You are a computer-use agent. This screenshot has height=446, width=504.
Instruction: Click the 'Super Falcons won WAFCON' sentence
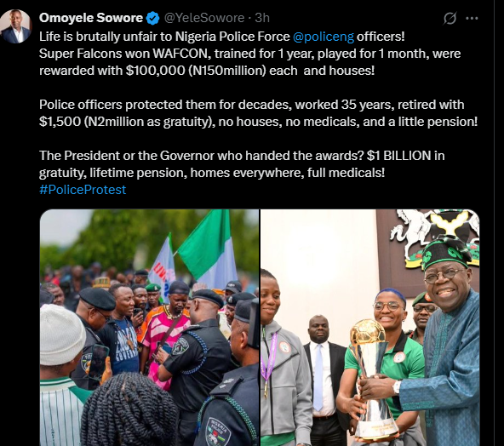point(249,62)
